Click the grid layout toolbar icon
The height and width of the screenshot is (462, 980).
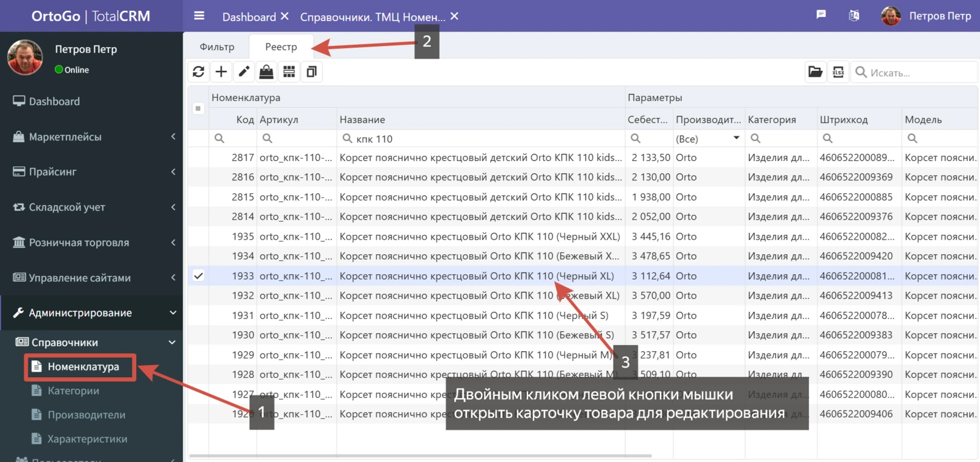pyautogui.click(x=289, y=72)
